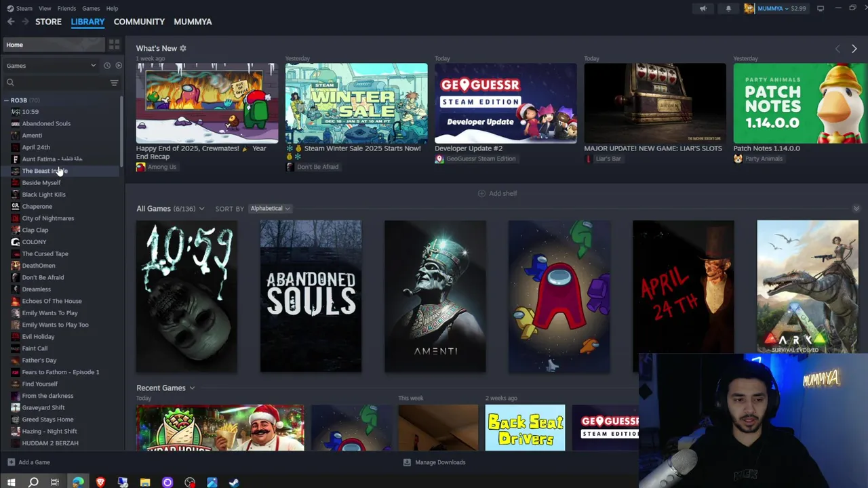This screenshot has height=488, width=868.
Task: Switch to Big Picture mode icon
Action: tap(821, 9)
